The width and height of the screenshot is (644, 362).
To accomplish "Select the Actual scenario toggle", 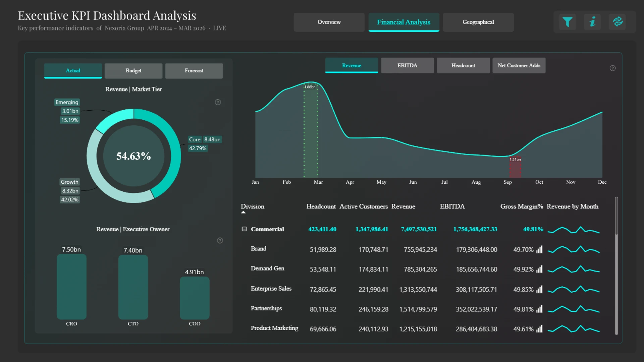I will tap(73, 71).
